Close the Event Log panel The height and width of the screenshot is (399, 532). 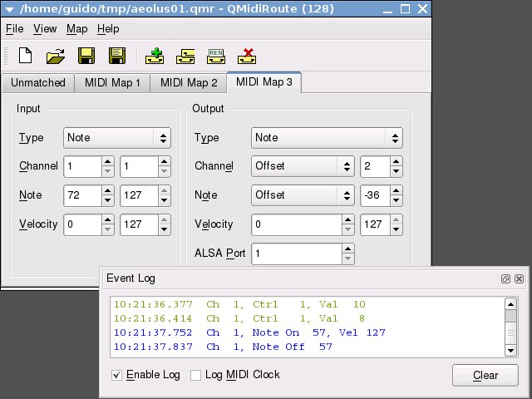(x=519, y=278)
